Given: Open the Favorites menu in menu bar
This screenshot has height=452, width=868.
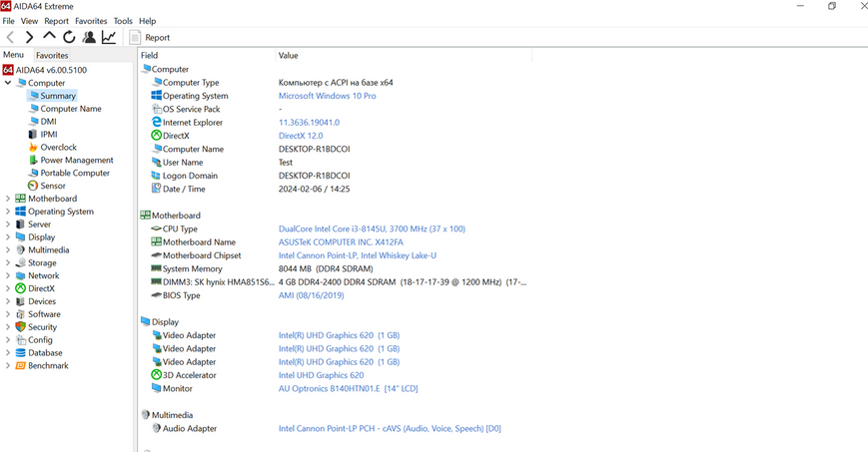Looking at the screenshot, I should 91,21.
